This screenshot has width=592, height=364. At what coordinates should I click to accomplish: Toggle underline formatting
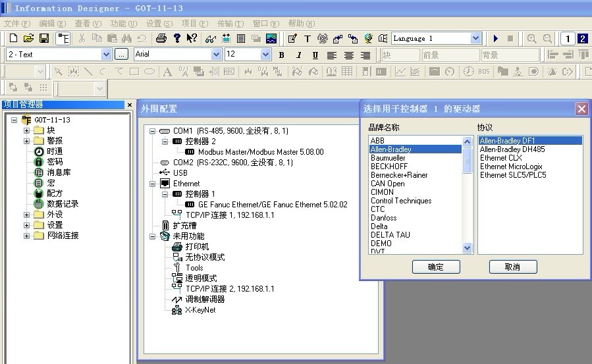315,55
